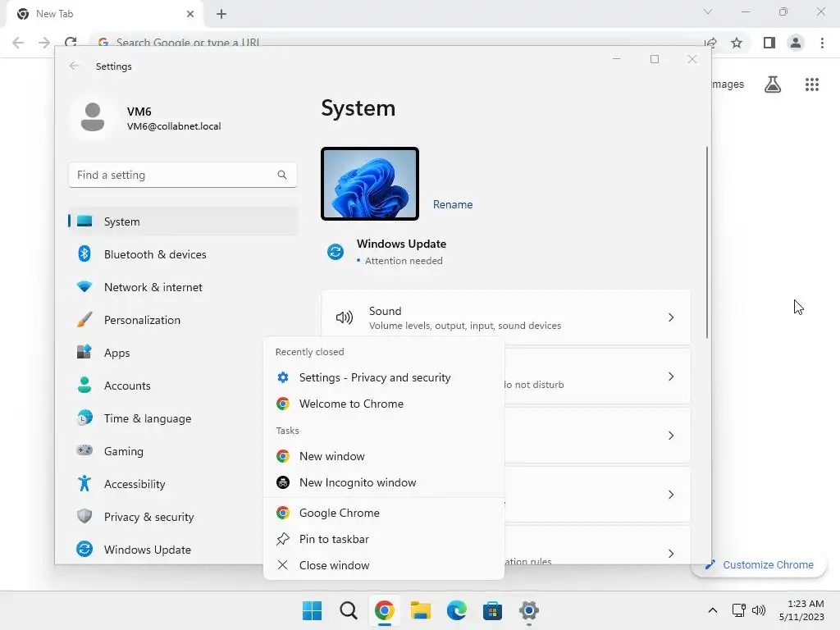The height and width of the screenshot is (630, 840).
Task: Select New window in jump list
Action: click(x=384, y=456)
